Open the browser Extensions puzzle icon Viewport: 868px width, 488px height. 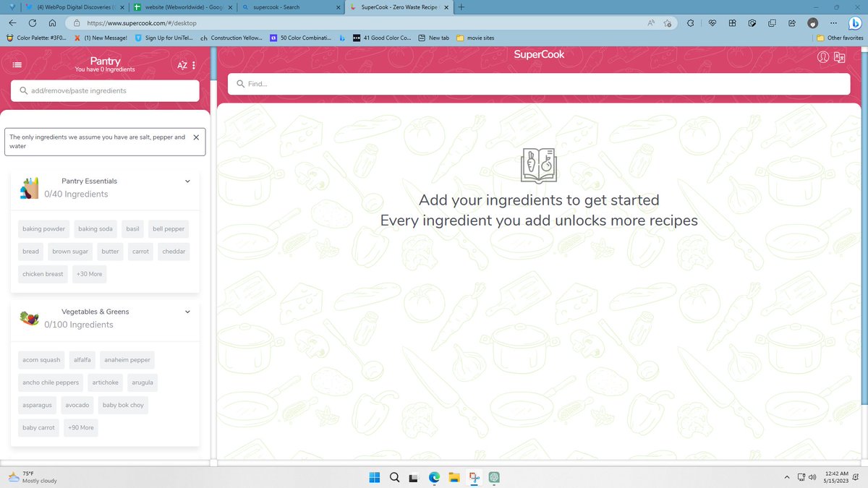tap(691, 23)
